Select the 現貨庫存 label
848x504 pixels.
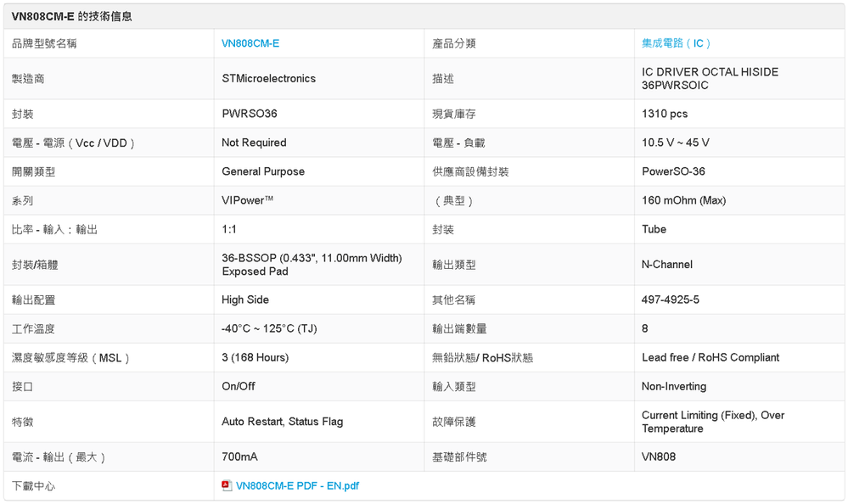pos(454,114)
